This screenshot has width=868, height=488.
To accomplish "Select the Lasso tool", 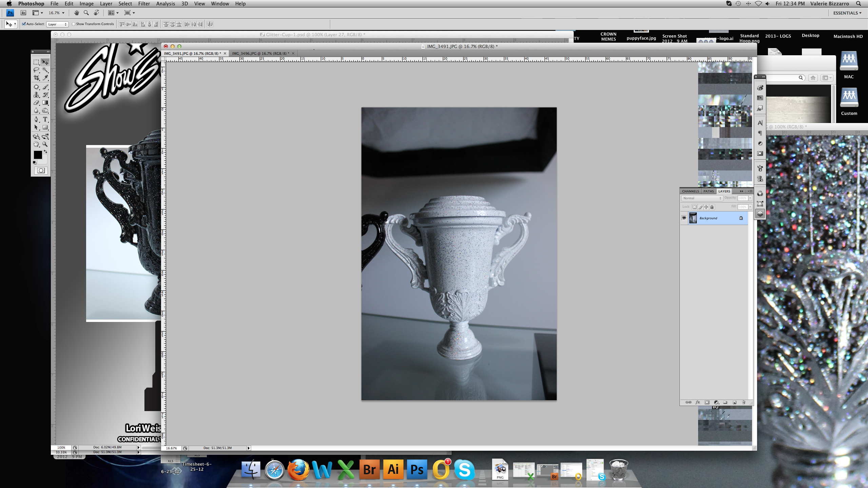I will point(36,70).
